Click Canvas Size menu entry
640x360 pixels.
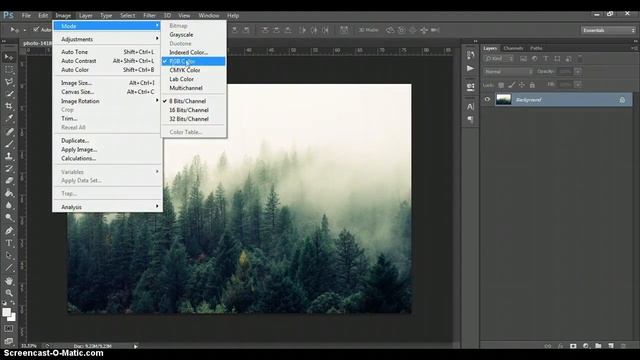[x=107, y=92]
